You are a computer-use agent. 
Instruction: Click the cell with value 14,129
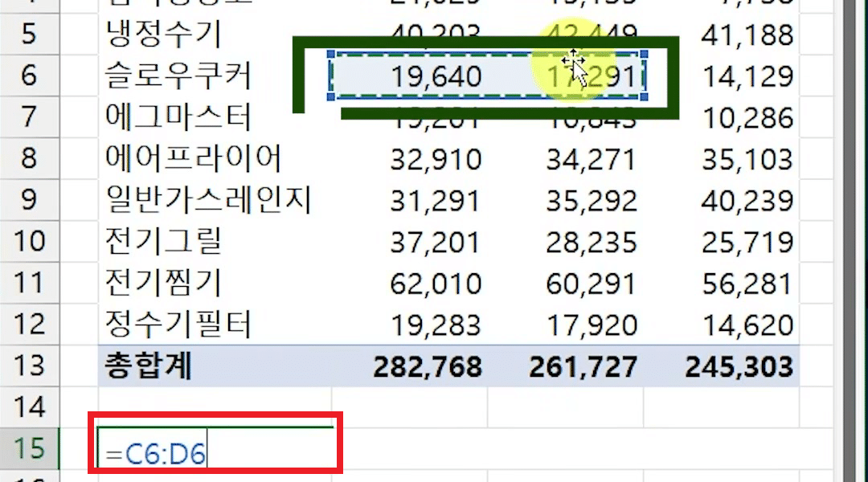[722, 76]
